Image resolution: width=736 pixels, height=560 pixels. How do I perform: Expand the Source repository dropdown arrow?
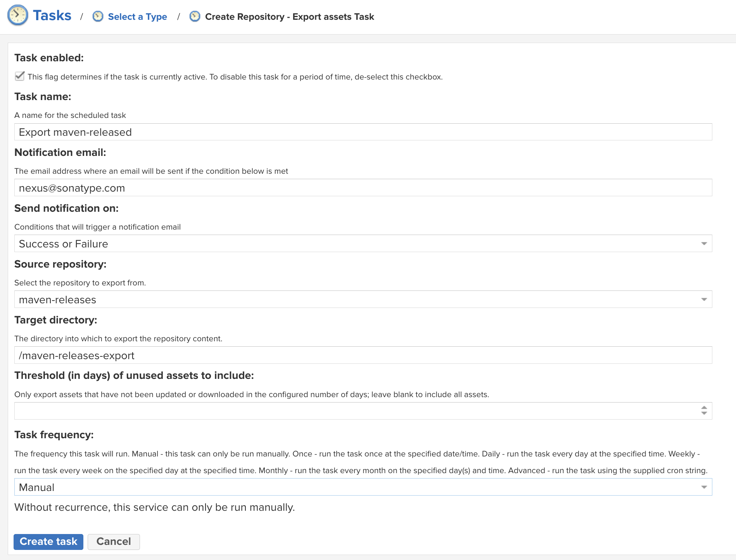[x=704, y=299]
